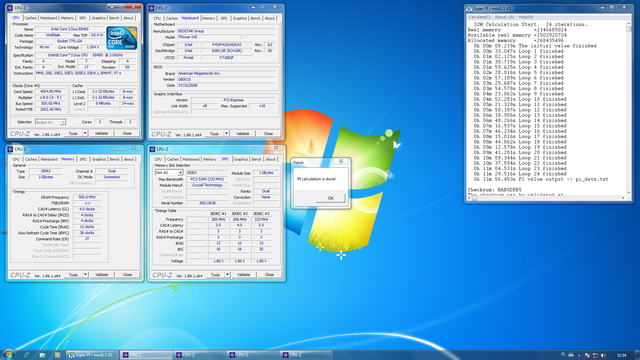Click the Core Speed value field

pyautogui.click(x=51, y=92)
